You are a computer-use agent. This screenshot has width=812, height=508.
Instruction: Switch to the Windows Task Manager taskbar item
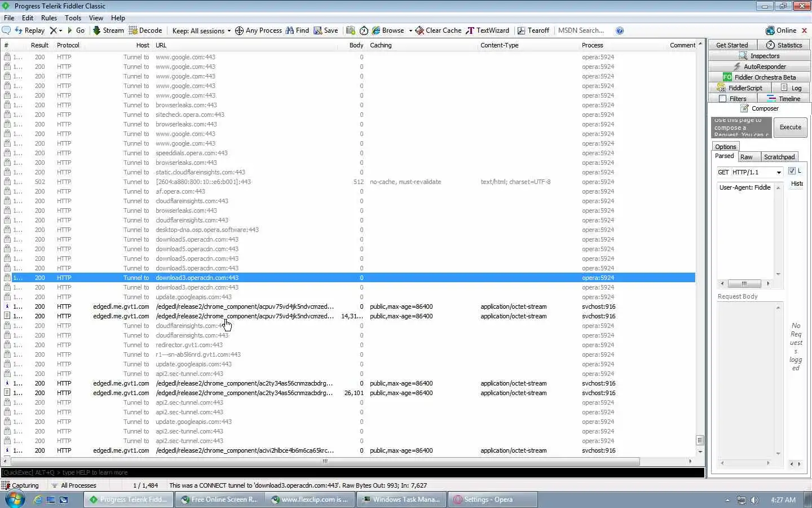click(x=401, y=500)
